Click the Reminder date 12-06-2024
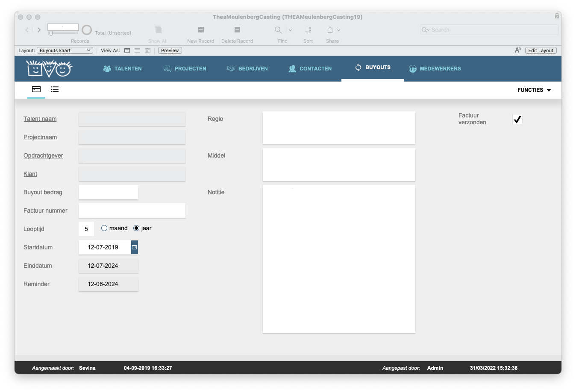 109,284
